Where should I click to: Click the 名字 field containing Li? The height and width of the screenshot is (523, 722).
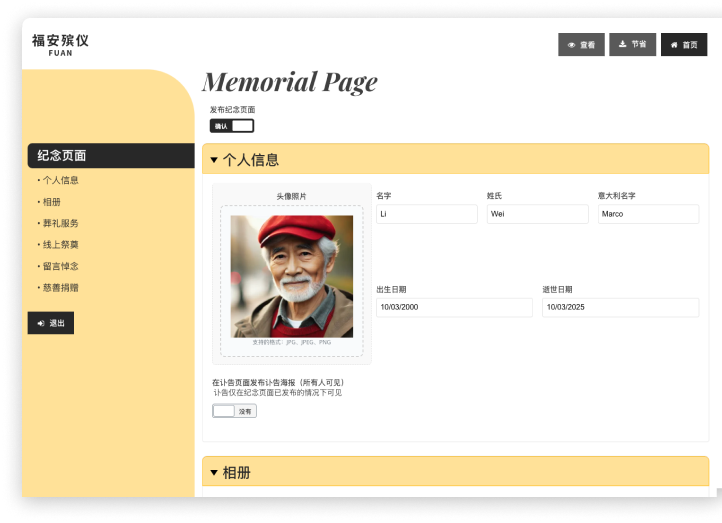(427, 214)
